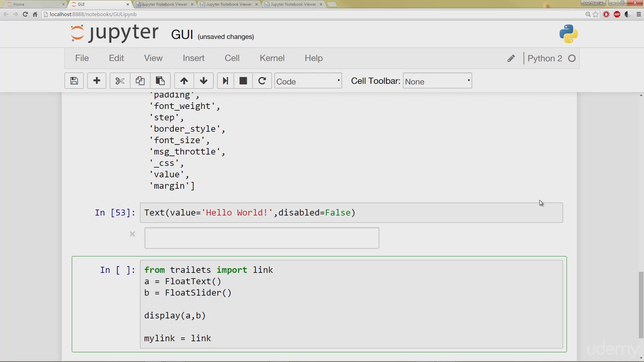The height and width of the screenshot is (362, 644).
Task: Copy selected cell using the copy icon
Action: coord(140,81)
